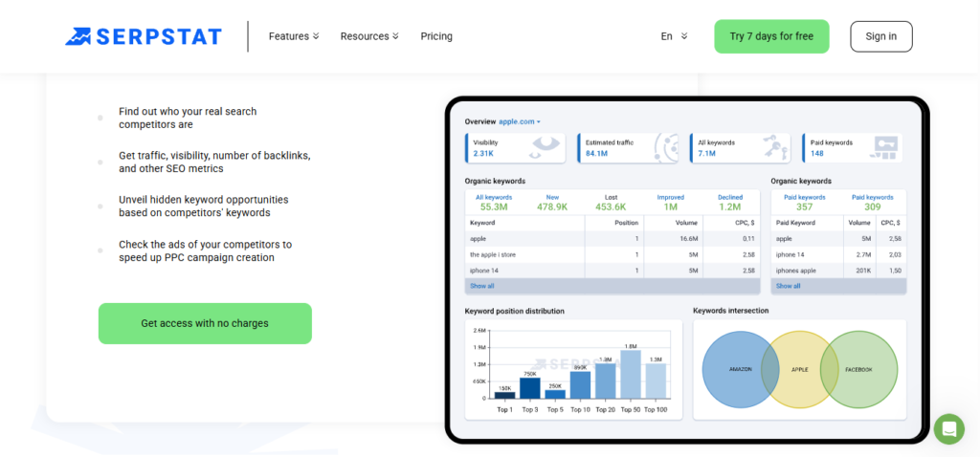Screen dimensions: 980x457
Task: Click Try 7 days for free button
Action: [x=771, y=36]
